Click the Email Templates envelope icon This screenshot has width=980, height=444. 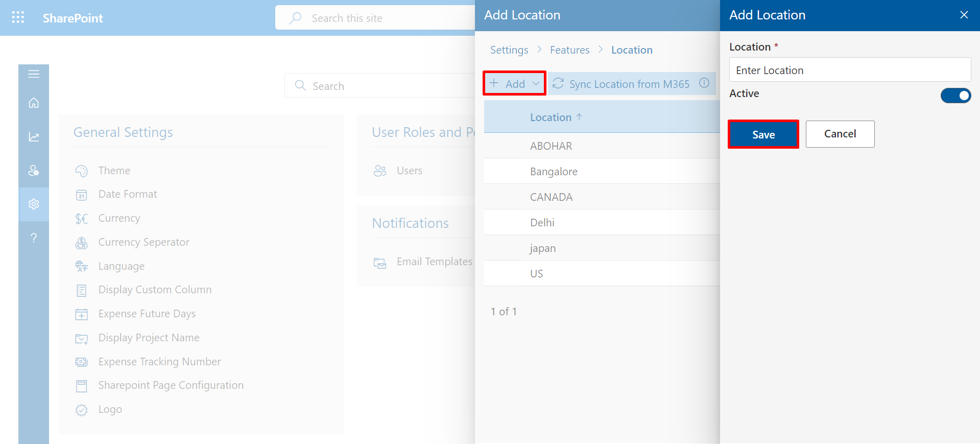pos(380,263)
